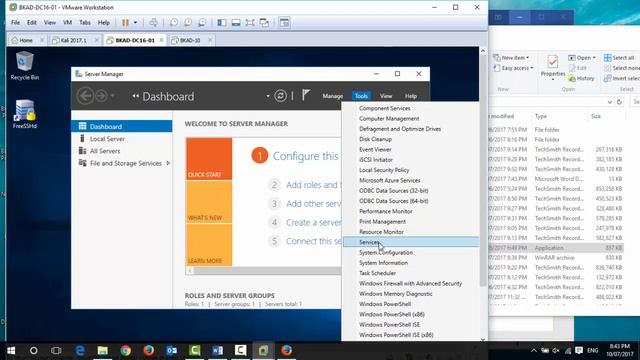Toggle the VMware thumbnail bar icon
This screenshot has height=360, width=640.
[x=236, y=22]
